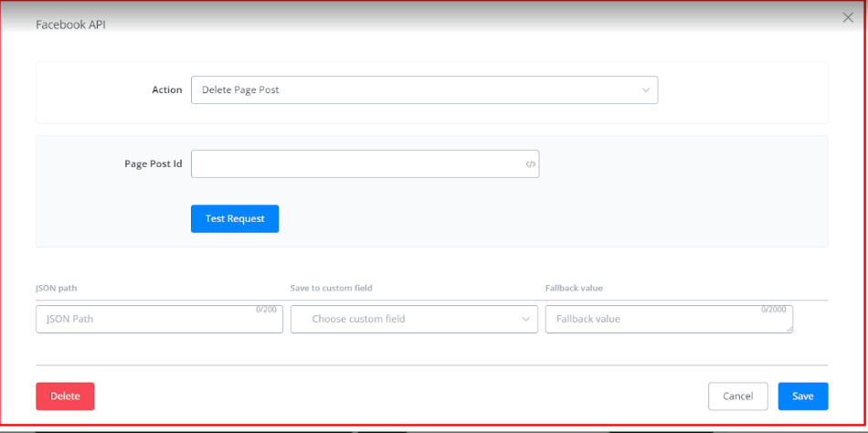Cancel the Facebook API dialog
The width and height of the screenshot is (868, 433).
(737, 396)
